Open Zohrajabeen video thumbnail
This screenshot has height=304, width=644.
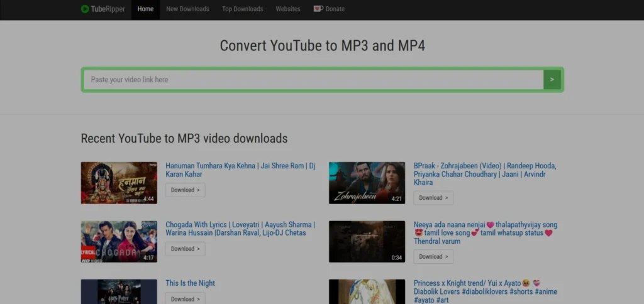tap(367, 183)
